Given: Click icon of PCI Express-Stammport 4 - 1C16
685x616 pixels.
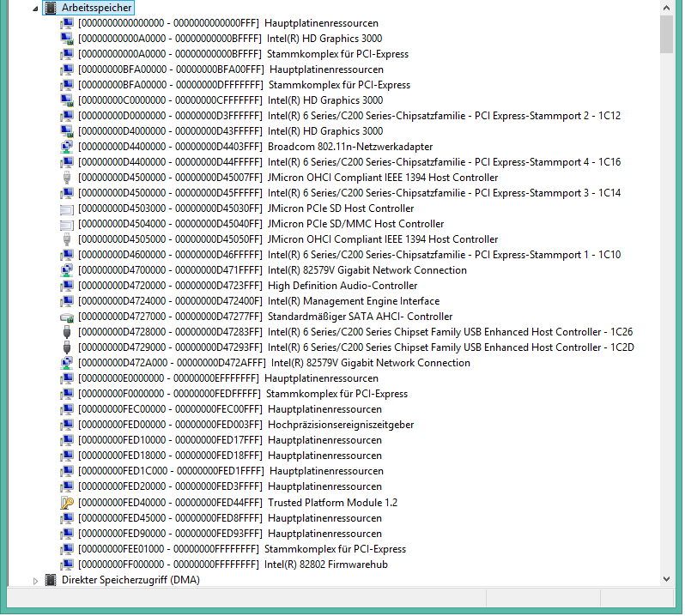Looking at the screenshot, I should [67, 162].
